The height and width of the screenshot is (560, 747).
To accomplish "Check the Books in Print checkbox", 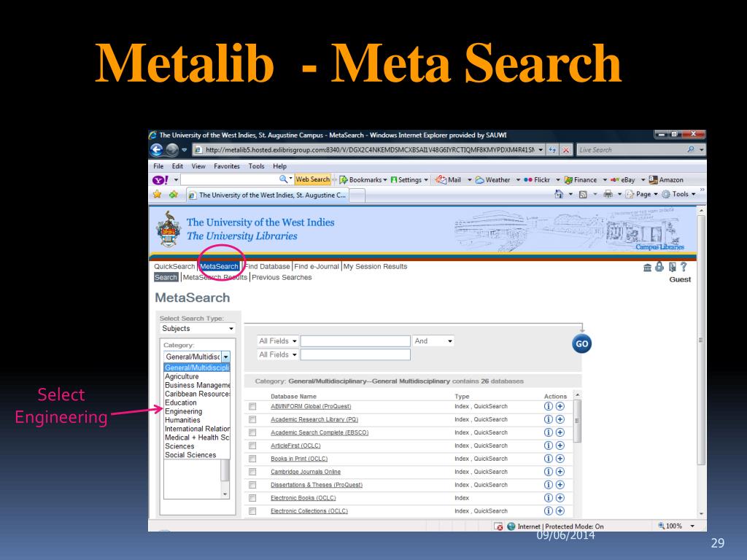I will point(252,459).
